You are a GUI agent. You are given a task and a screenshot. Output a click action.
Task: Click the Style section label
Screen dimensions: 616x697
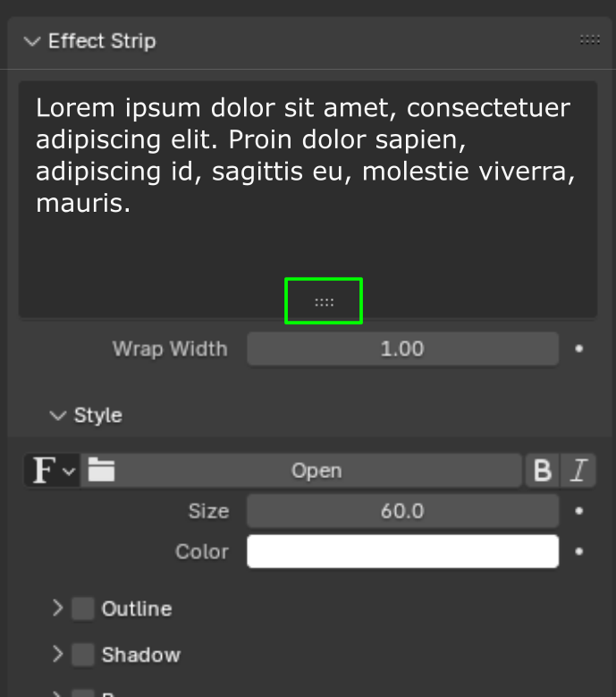[x=97, y=416]
